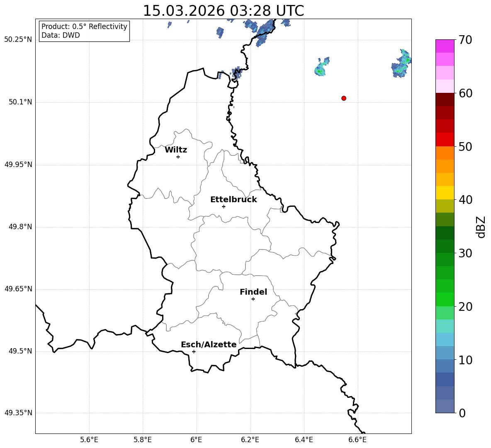This screenshot has height=448, width=491.
Task: Click the 0 value on the colorbar
Action: click(462, 413)
